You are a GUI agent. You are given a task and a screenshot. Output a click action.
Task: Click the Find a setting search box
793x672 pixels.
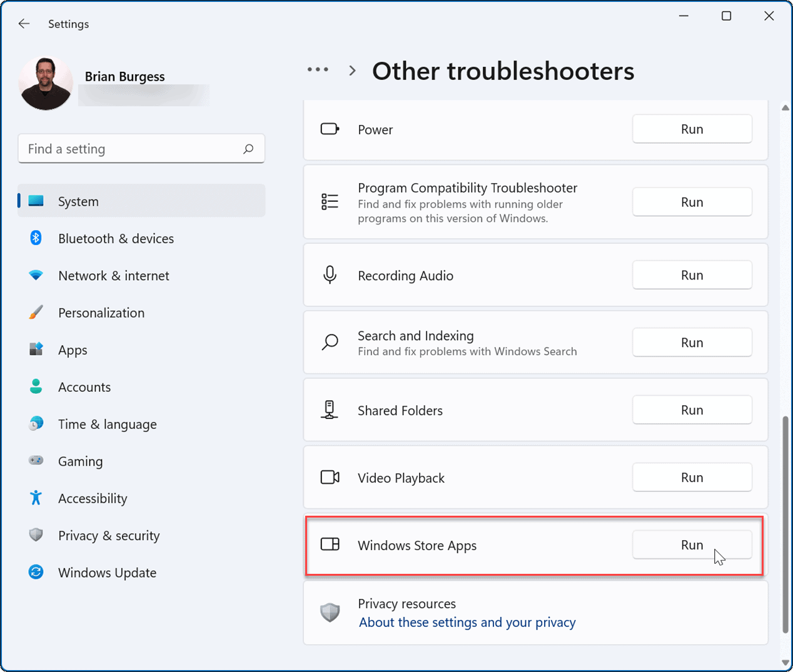click(x=141, y=149)
